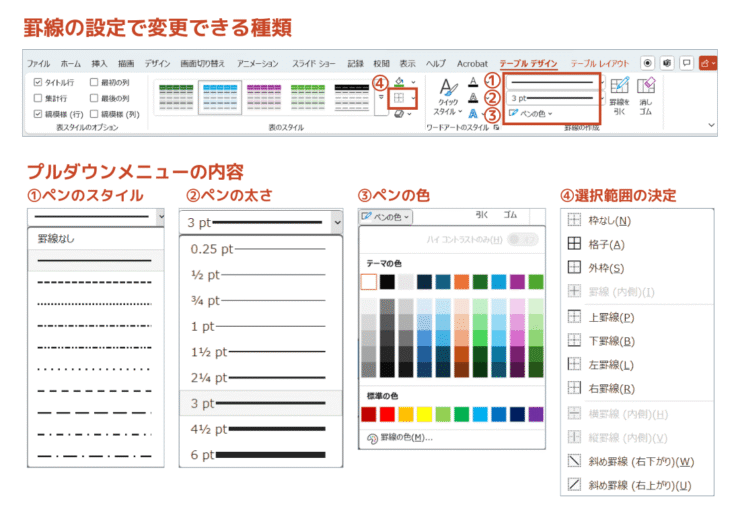This screenshot has width=740, height=505.
Task: Collapse the ribbon with the far-right chevron
Action: tap(711, 125)
